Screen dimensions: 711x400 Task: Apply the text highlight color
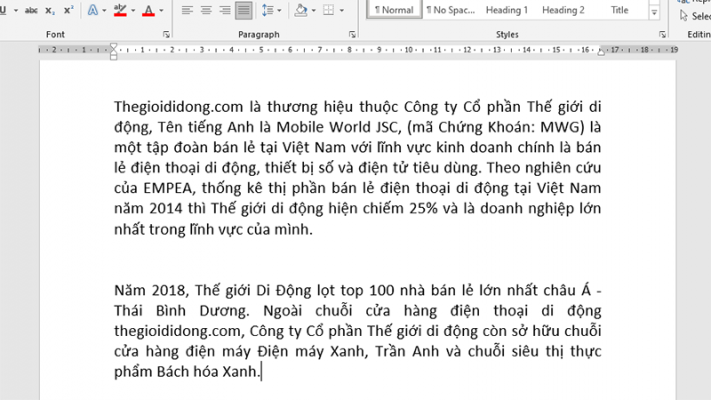point(120,10)
